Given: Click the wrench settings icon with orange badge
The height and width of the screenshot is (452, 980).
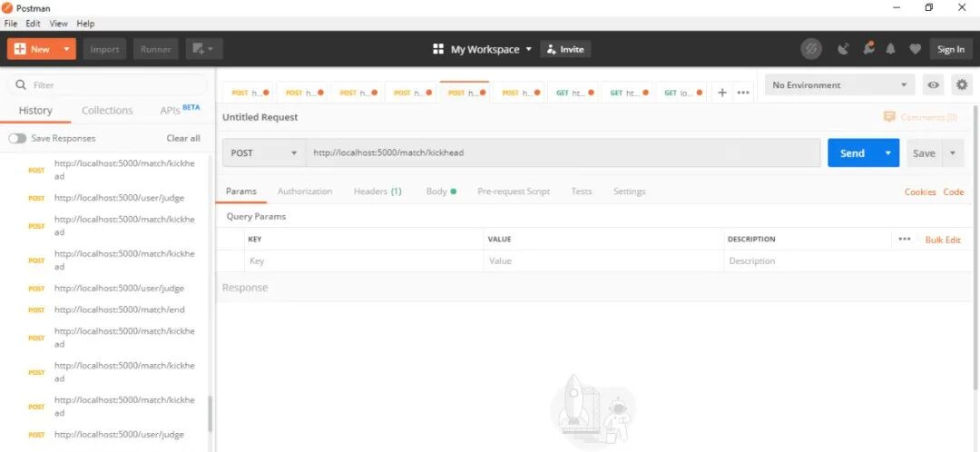Looking at the screenshot, I should coord(868,48).
